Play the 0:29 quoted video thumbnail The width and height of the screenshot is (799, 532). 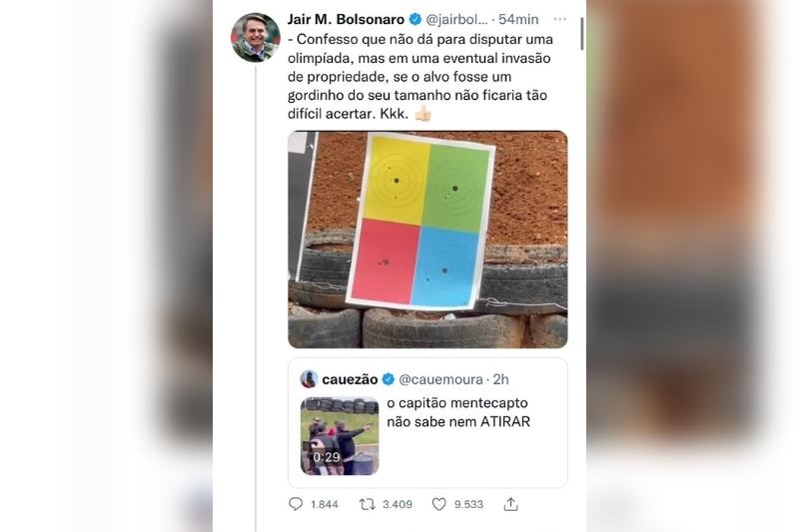coord(340,436)
